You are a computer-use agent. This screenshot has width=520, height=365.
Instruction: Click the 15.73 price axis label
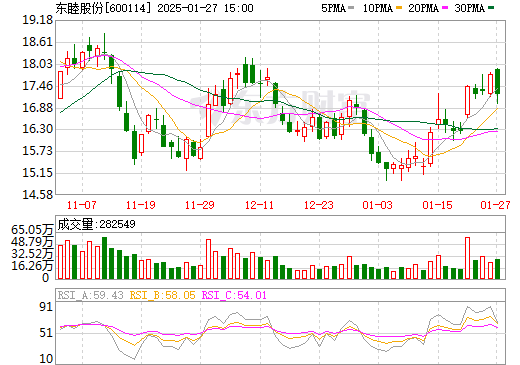38,151
